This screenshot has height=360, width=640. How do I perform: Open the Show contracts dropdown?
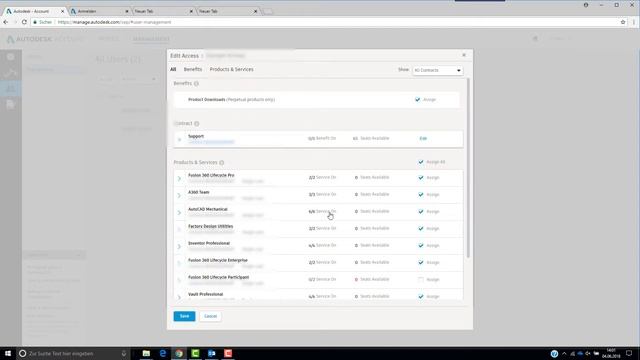438,70
